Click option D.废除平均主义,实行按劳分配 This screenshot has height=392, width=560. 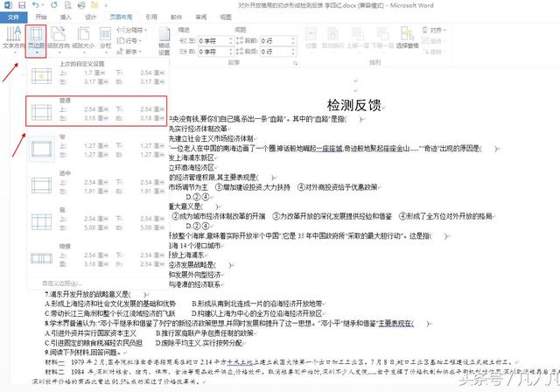[199, 343]
